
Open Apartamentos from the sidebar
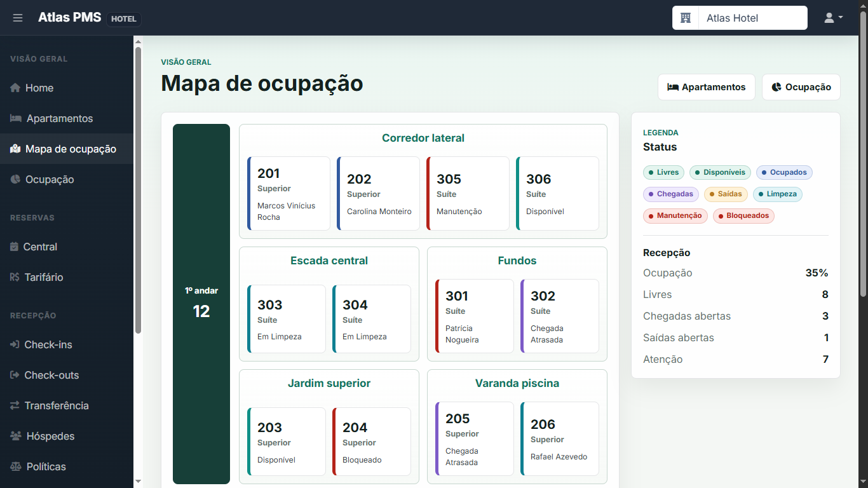click(67, 118)
